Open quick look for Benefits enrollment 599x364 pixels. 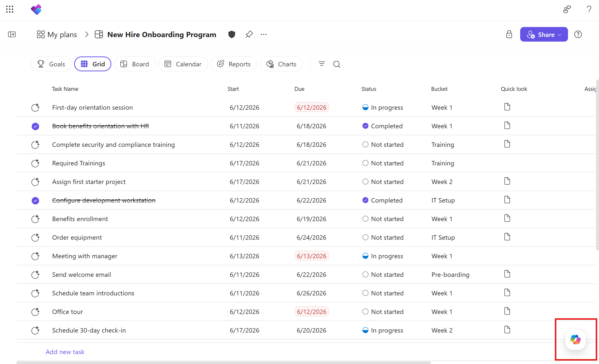coord(507,218)
